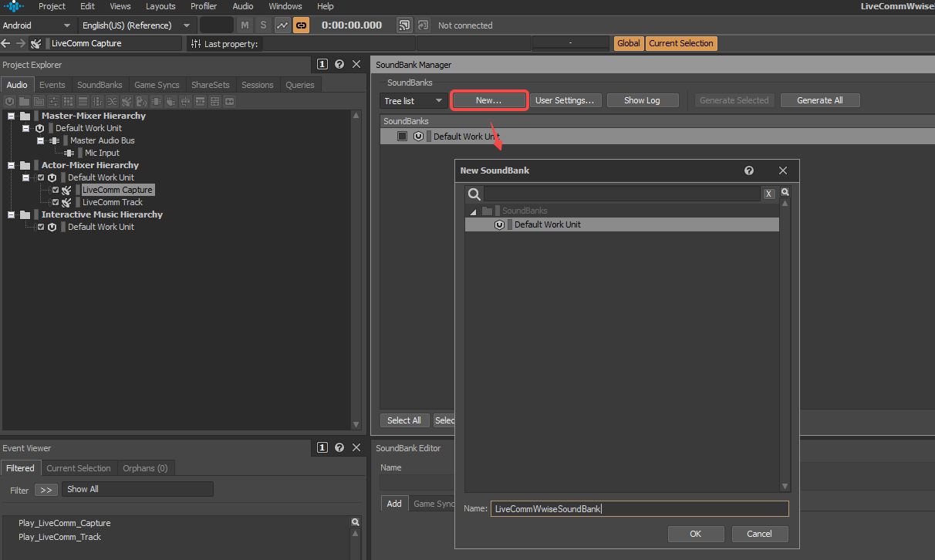Viewport: 935px width, 560px height.
Task: Open the Layouts menu
Action: (x=160, y=6)
